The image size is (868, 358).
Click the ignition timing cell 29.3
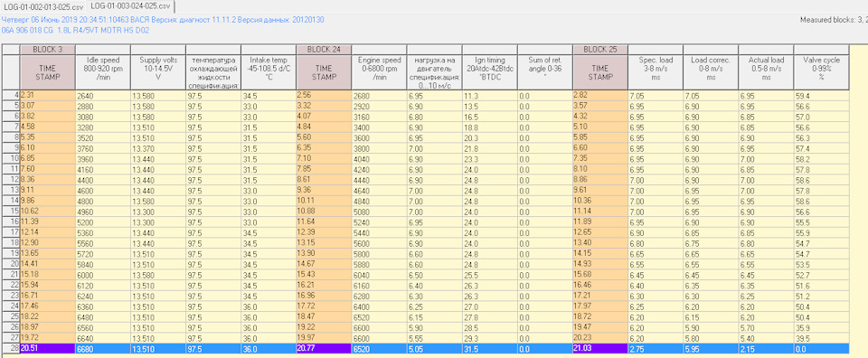[x=489, y=337]
